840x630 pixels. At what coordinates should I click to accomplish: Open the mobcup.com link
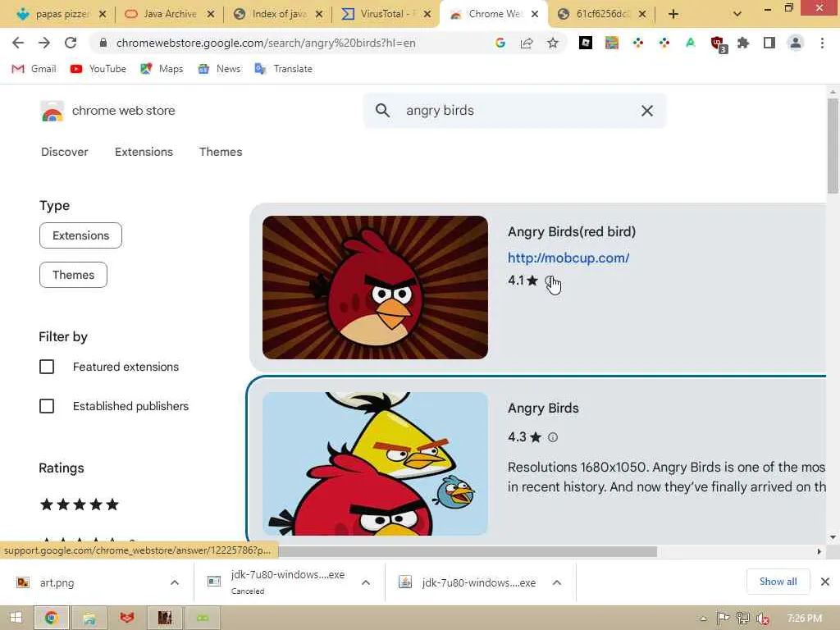pyautogui.click(x=568, y=258)
